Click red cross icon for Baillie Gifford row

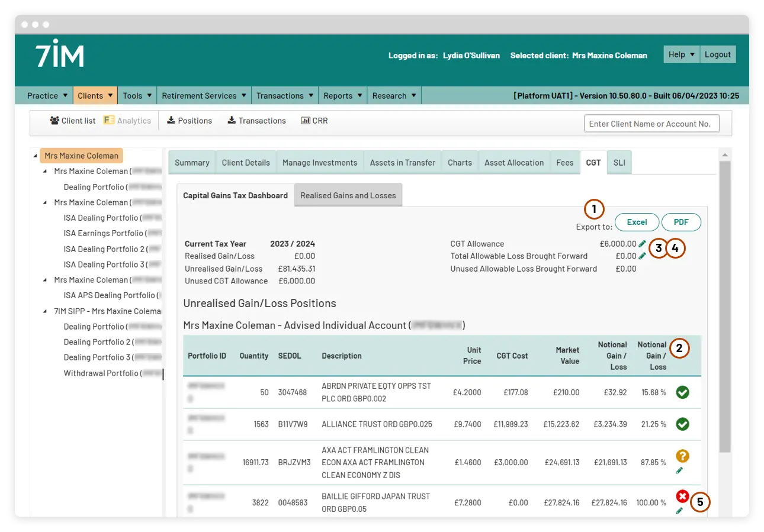tap(682, 496)
